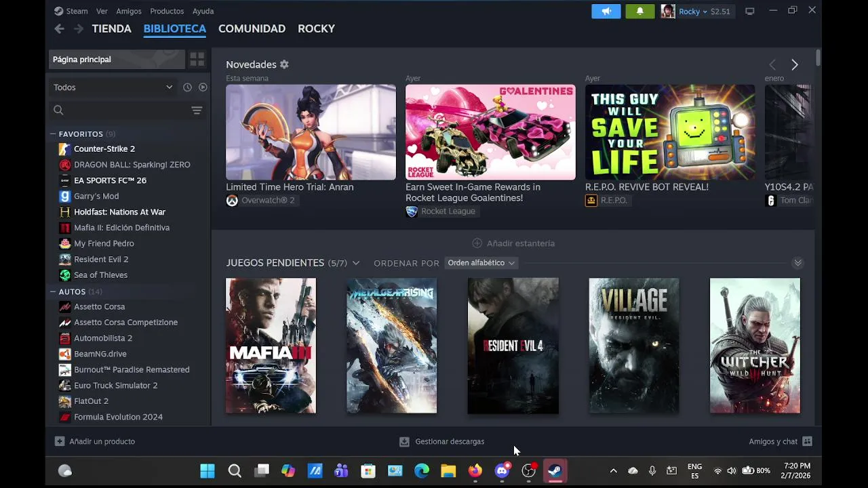
Task: Click the Steam announcements megaphone button
Action: coord(606,12)
